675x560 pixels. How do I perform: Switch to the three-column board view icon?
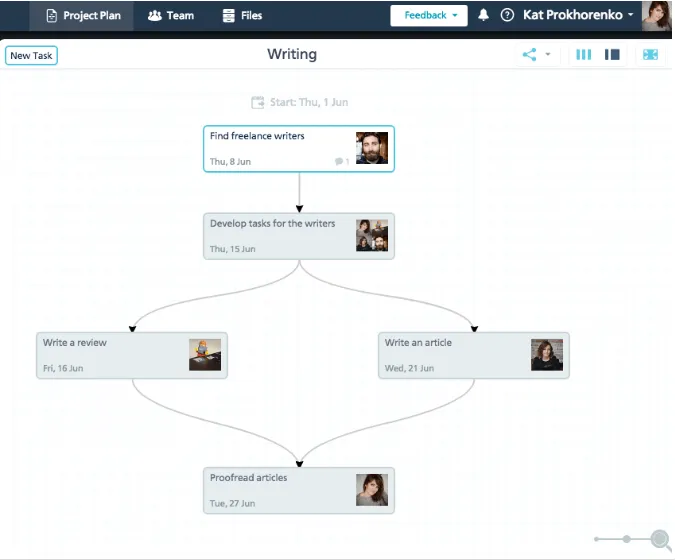pyautogui.click(x=584, y=55)
